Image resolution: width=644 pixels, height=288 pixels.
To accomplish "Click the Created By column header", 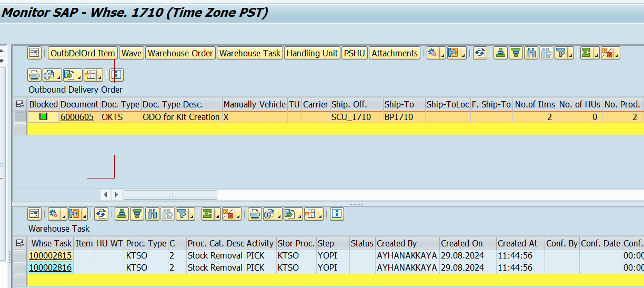I will (x=407, y=243).
